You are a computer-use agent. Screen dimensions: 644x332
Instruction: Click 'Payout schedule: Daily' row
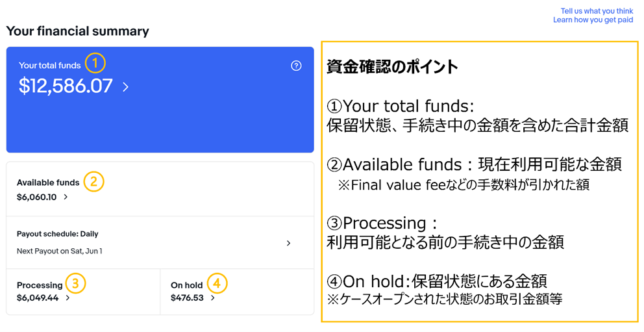160,242
